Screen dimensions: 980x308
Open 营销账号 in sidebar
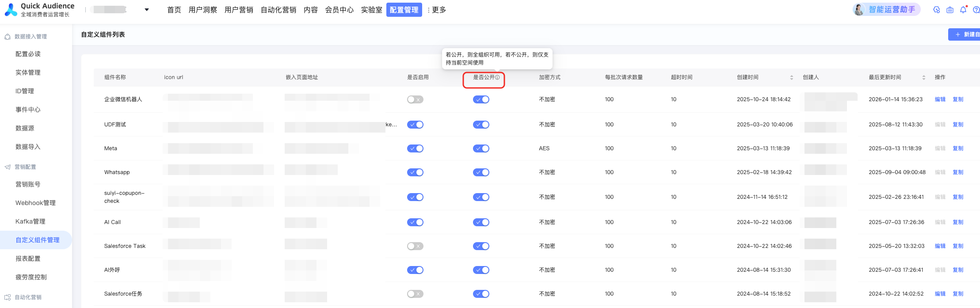28,184
